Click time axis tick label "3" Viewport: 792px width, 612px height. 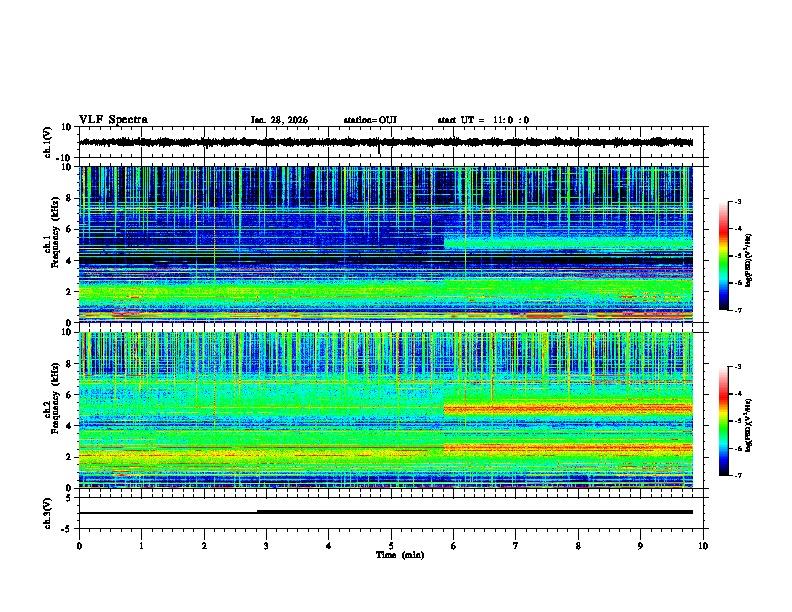coord(266,546)
